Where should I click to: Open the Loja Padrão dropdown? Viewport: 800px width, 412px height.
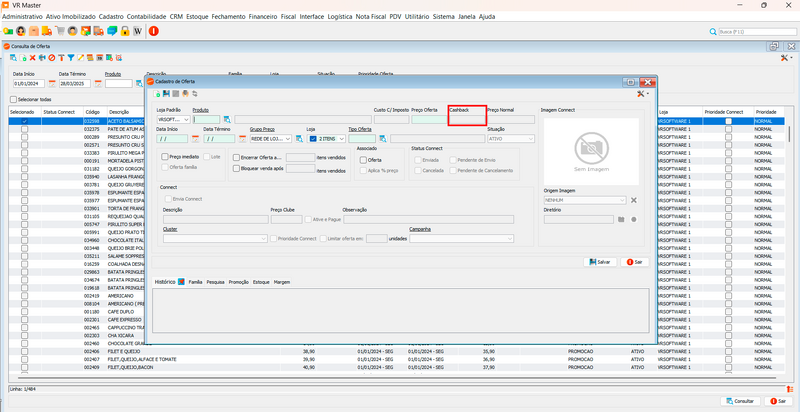click(x=173, y=119)
